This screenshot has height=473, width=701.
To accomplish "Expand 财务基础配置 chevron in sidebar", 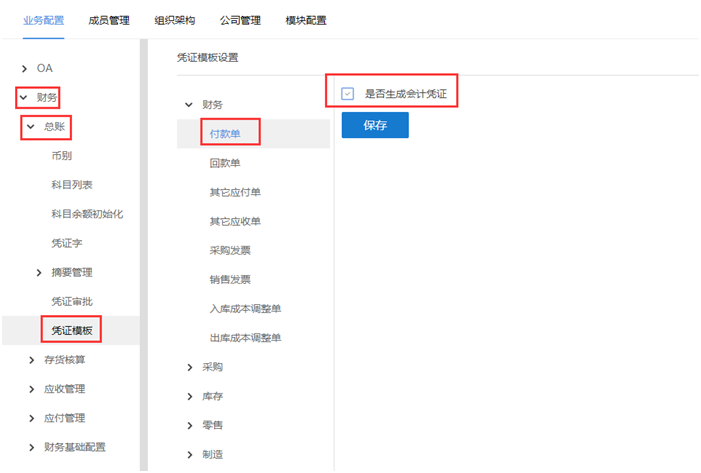I will coord(31,448).
